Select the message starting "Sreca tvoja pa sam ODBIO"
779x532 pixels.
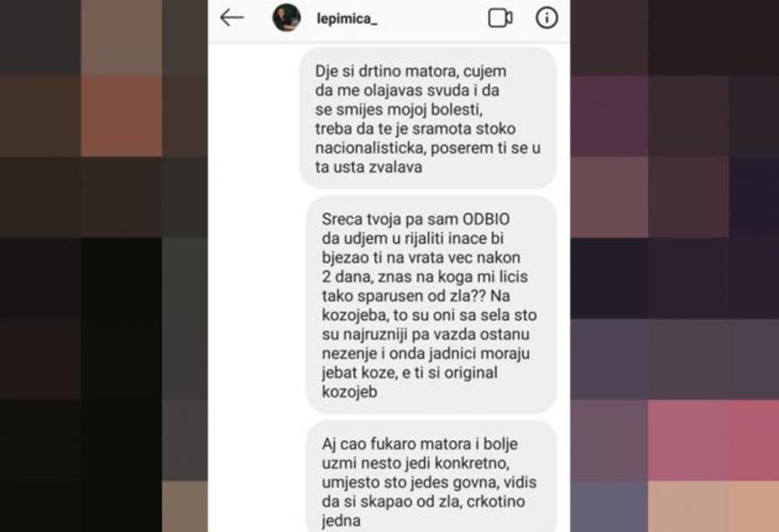point(432,305)
